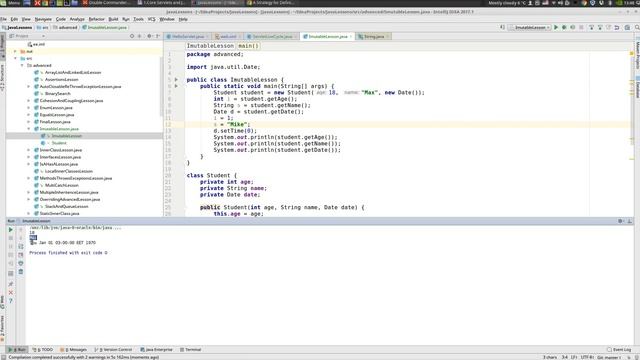Open Terminal tool window
Viewport: 640px width, 360px height.
click(x=191, y=350)
